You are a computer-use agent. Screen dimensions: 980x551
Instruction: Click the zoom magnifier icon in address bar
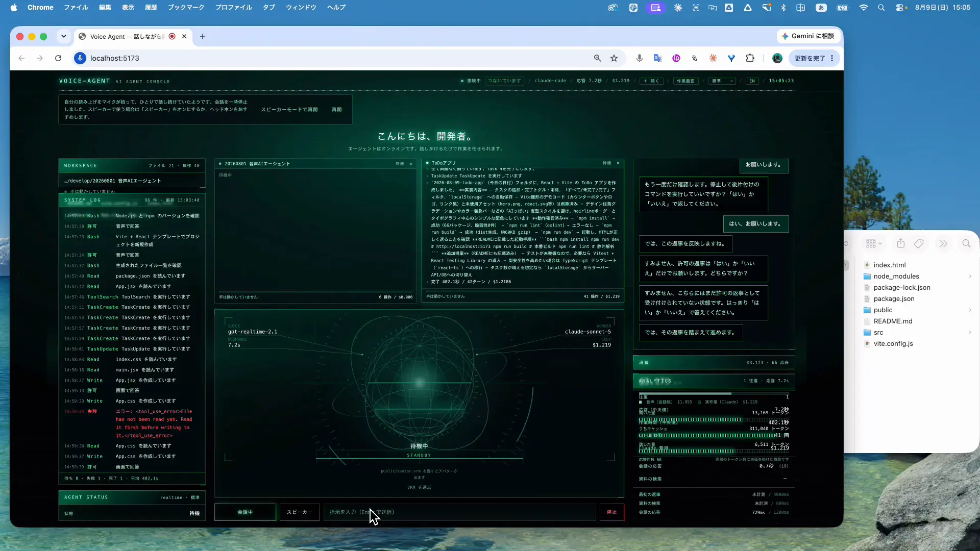pos(598,58)
